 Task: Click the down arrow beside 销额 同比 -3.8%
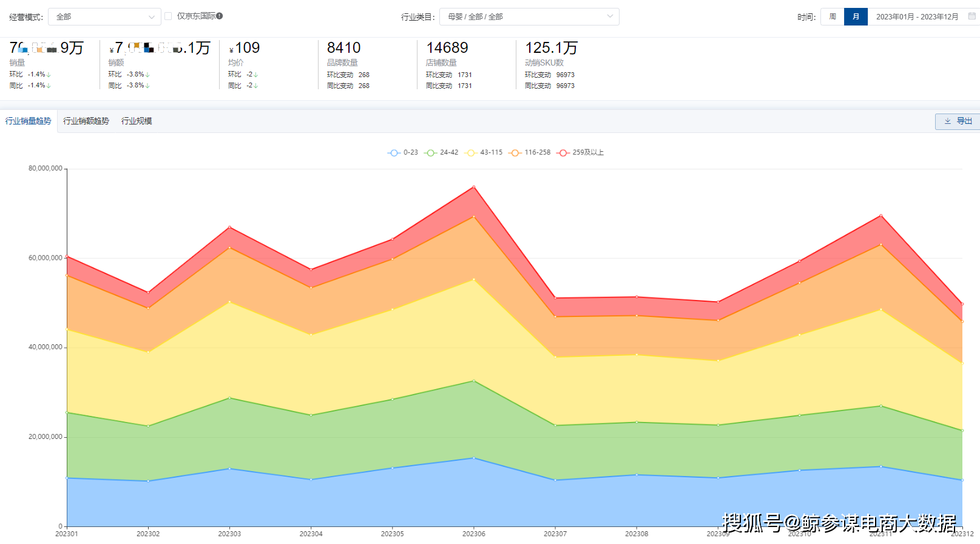click(x=147, y=86)
